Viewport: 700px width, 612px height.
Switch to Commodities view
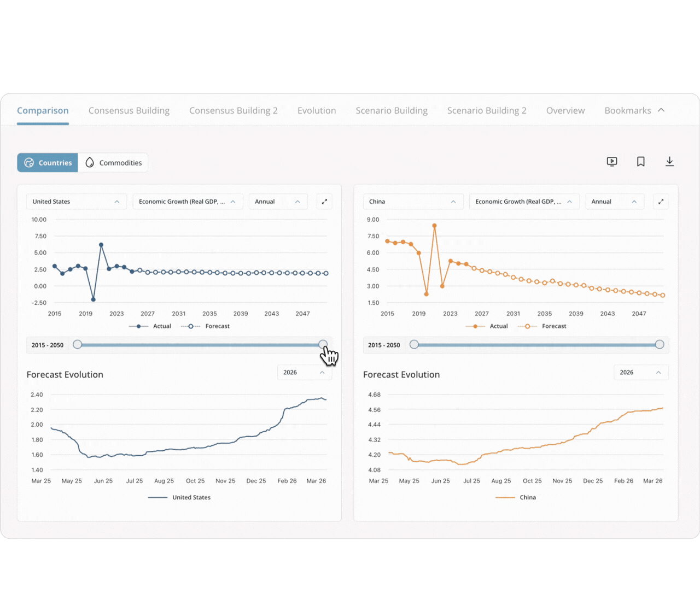coord(113,163)
